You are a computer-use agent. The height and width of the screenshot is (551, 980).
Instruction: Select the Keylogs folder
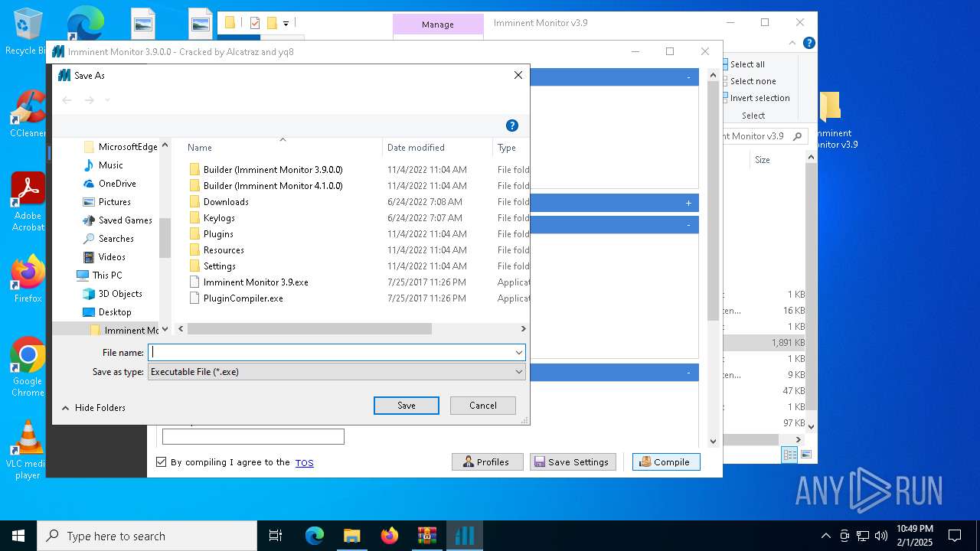point(219,218)
